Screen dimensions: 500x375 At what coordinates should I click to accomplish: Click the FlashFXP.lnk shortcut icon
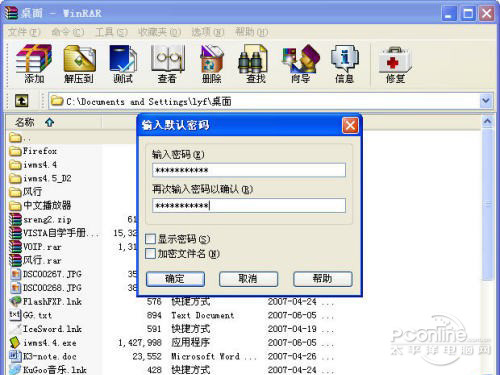[15, 301]
